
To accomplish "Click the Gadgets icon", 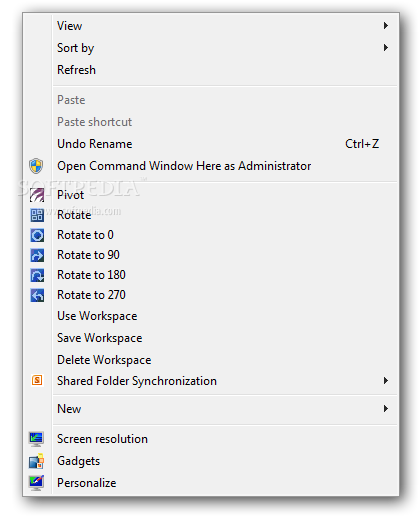I will click(36, 461).
